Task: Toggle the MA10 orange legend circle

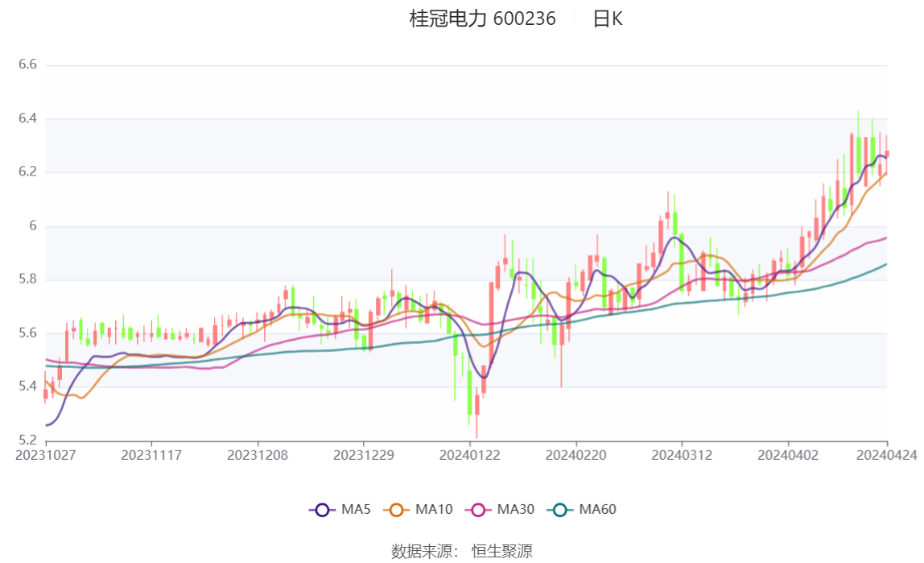Action: click(397, 510)
